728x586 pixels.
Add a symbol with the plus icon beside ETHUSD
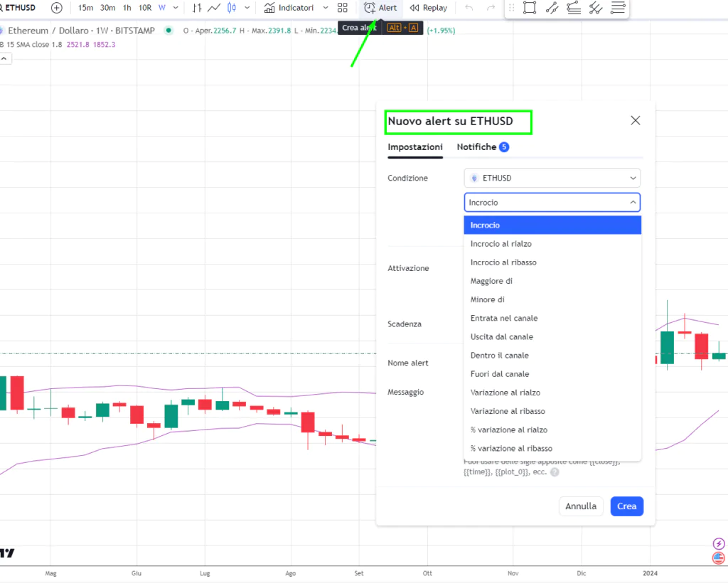tap(57, 8)
